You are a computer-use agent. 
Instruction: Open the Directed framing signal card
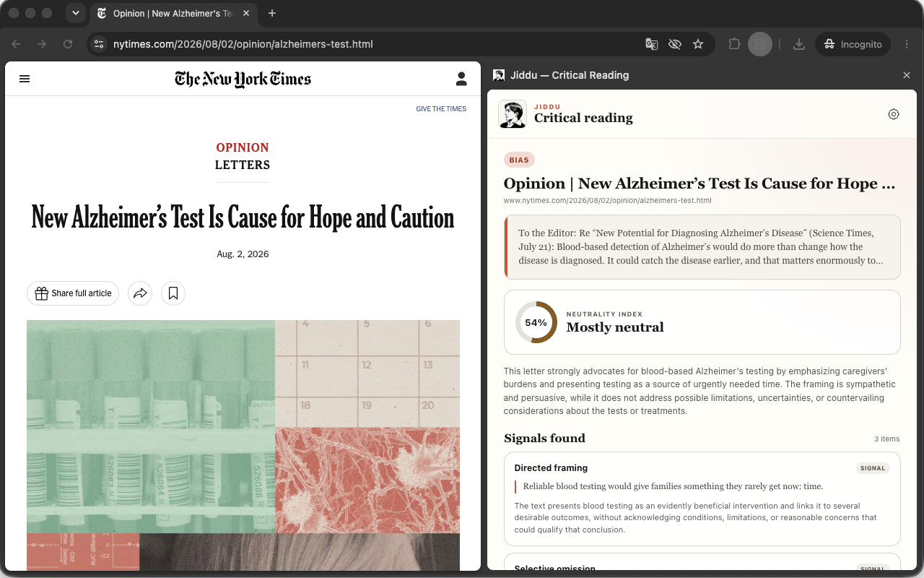click(x=702, y=499)
